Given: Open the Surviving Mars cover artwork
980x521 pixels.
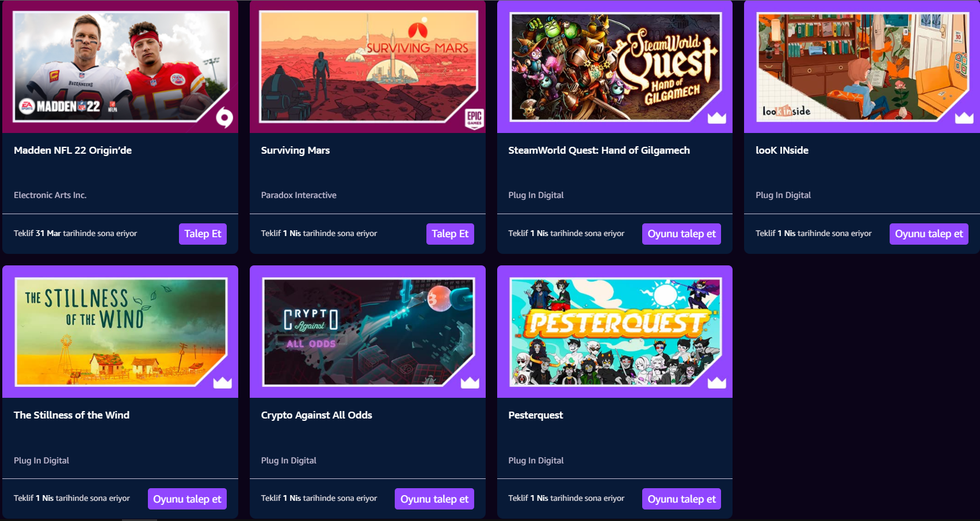Looking at the screenshot, I should [x=368, y=67].
